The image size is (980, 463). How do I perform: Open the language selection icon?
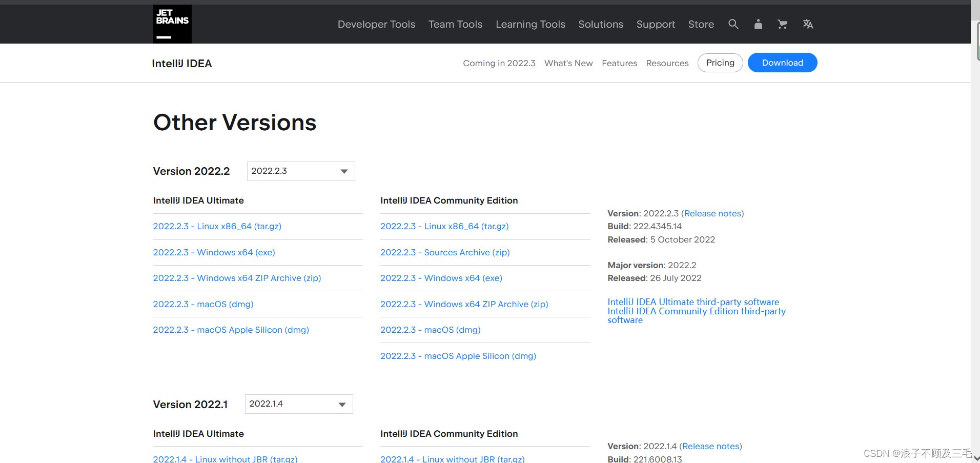[x=808, y=24]
